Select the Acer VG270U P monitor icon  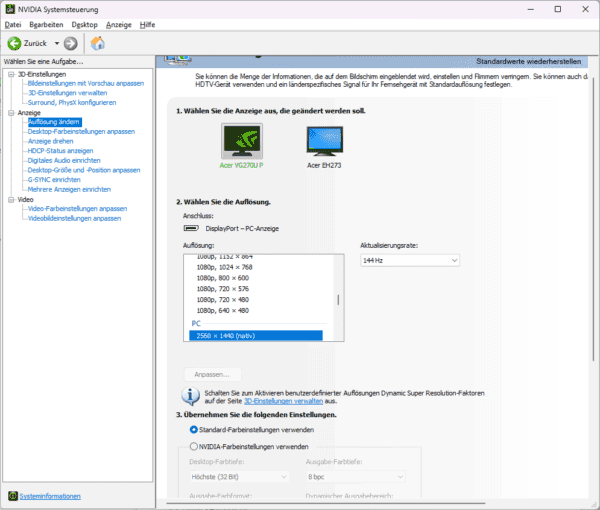pyautogui.click(x=241, y=141)
